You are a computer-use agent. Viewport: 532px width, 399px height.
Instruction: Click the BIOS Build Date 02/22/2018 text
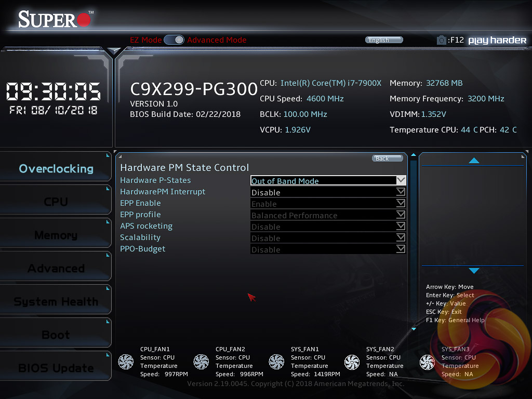coord(185,114)
